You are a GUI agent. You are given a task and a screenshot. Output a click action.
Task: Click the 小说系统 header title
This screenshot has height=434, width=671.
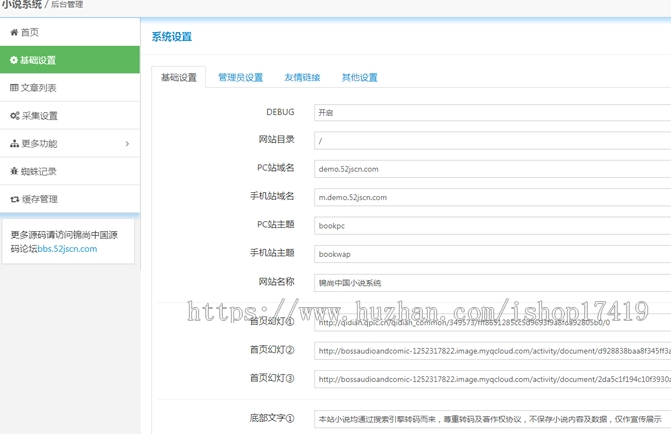pos(21,5)
